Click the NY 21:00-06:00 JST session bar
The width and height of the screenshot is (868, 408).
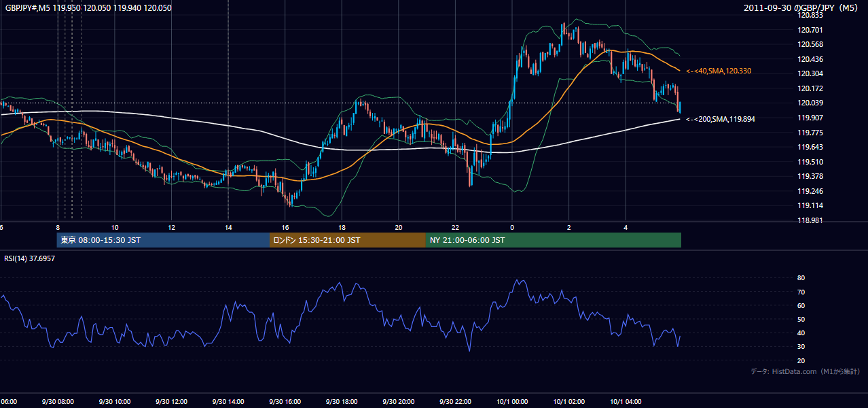pyautogui.click(x=554, y=240)
